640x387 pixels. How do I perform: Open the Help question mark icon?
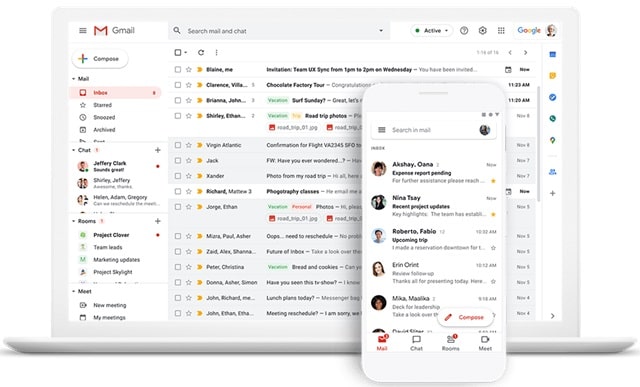pyautogui.click(x=464, y=31)
